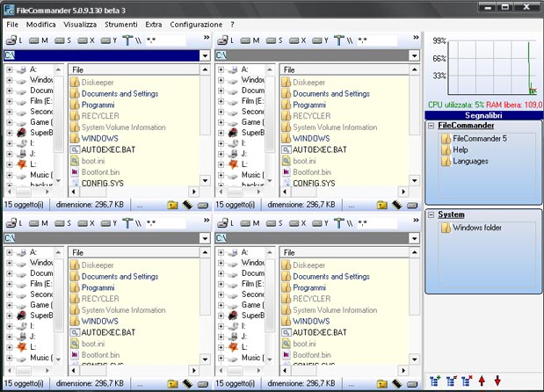Screen dimensions: 544x392
Task: Click the middle bookmark tree edit icon
Action: (x=451, y=381)
